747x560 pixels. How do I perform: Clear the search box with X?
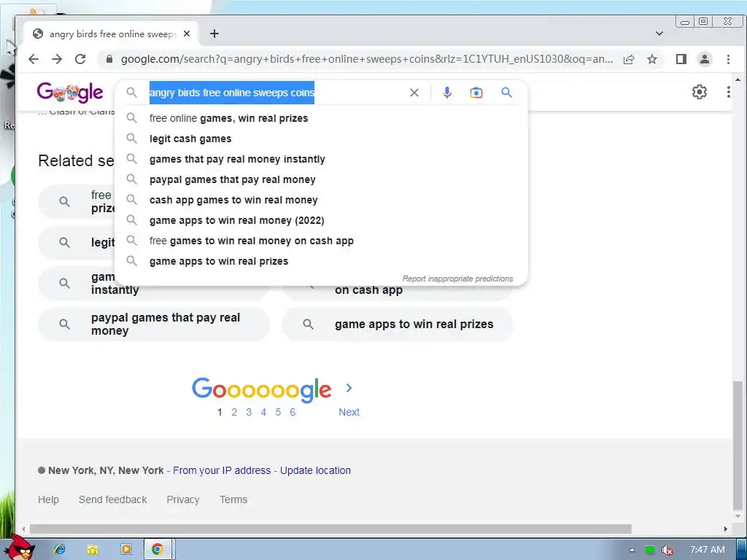[414, 93]
